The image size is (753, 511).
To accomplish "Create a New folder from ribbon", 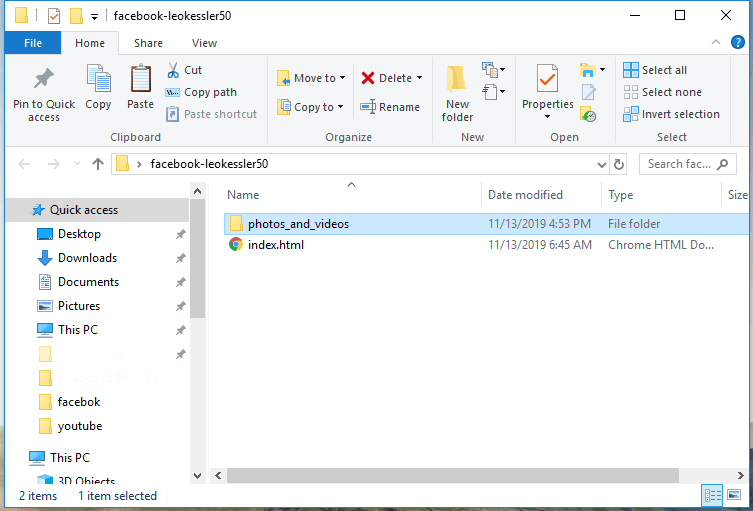I will pos(457,94).
